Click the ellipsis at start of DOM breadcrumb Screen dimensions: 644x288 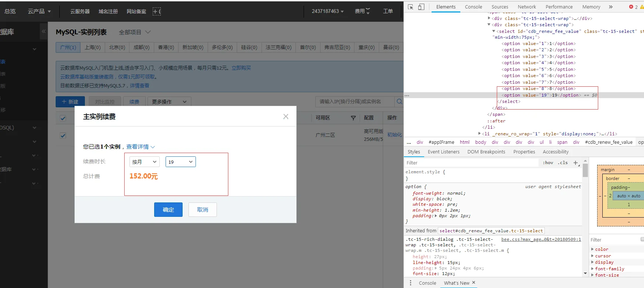point(409,142)
